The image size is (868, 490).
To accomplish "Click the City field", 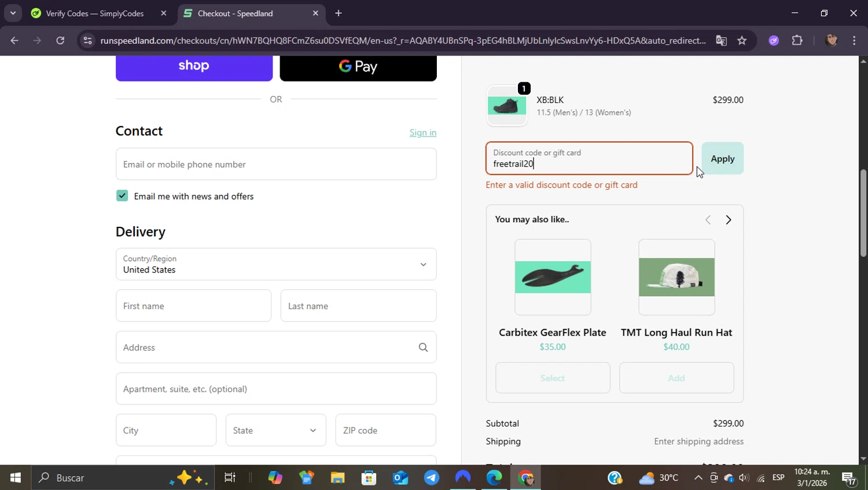I will tap(166, 430).
